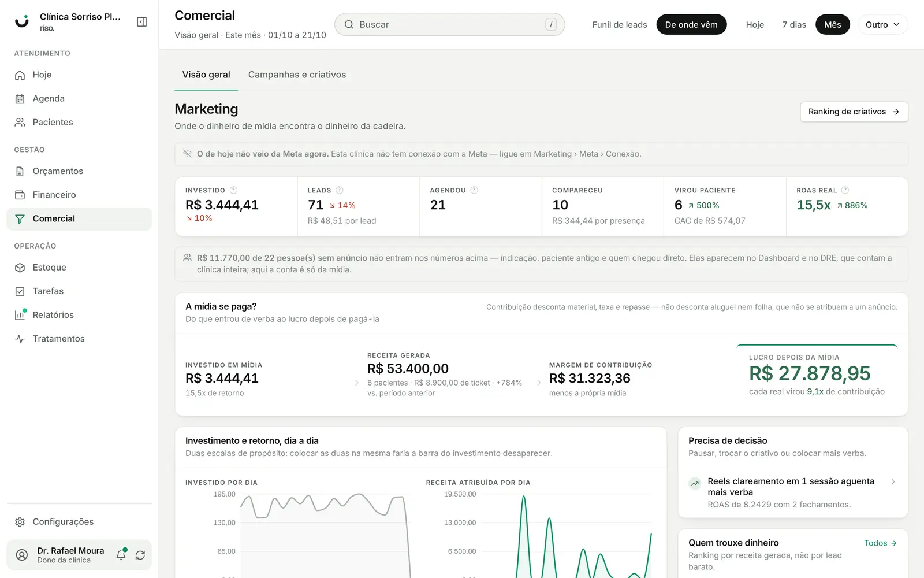Open the Outro period dropdown
Screen dimensions: 924x578
point(882,25)
